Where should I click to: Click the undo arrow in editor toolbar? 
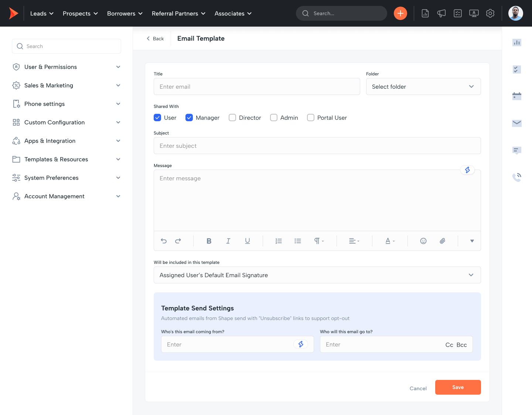(x=164, y=241)
